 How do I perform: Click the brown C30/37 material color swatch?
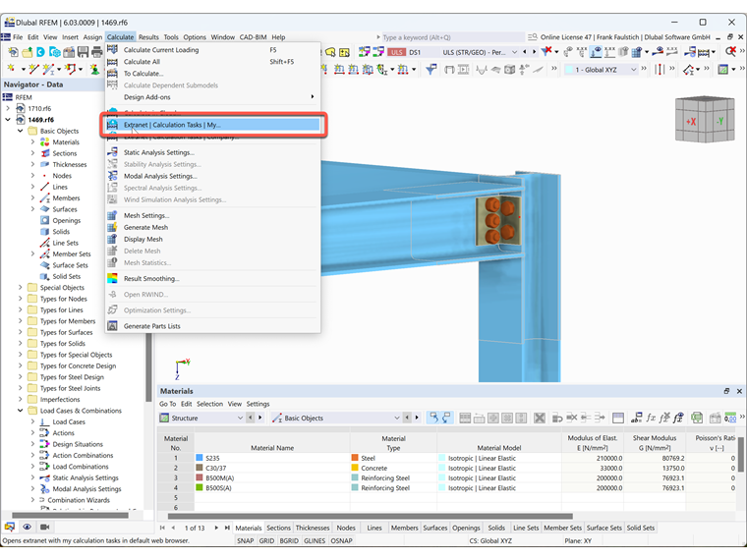click(200, 468)
